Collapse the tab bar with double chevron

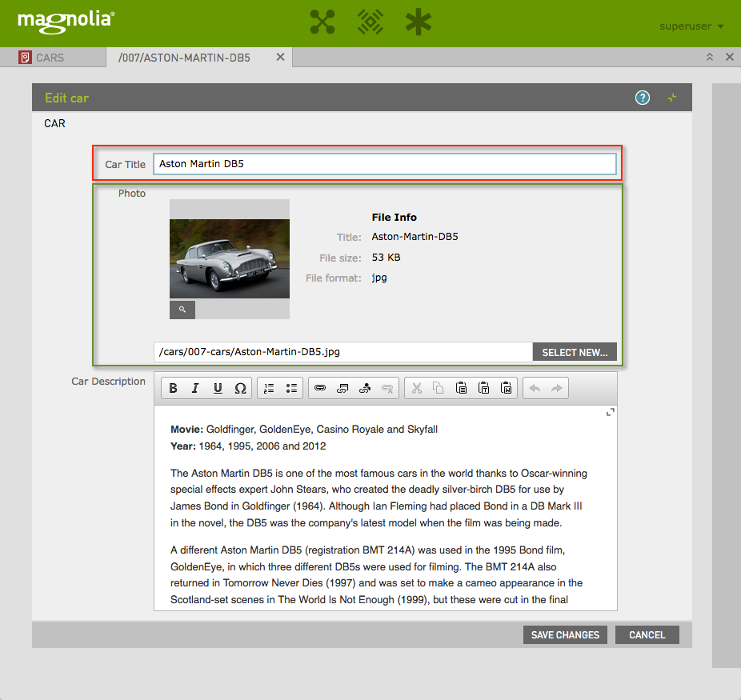click(709, 58)
